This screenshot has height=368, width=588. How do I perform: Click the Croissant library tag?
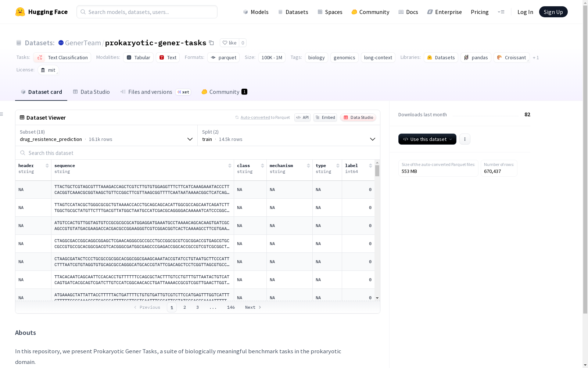point(512,57)
